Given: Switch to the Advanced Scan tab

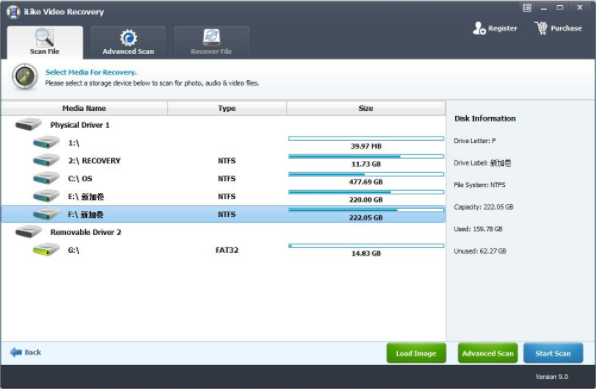Looking at the screenshot, I should point(128,42).
